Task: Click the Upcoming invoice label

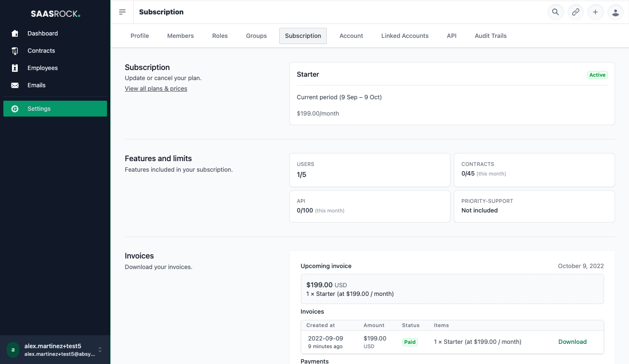Action: [x=326, y=266]
